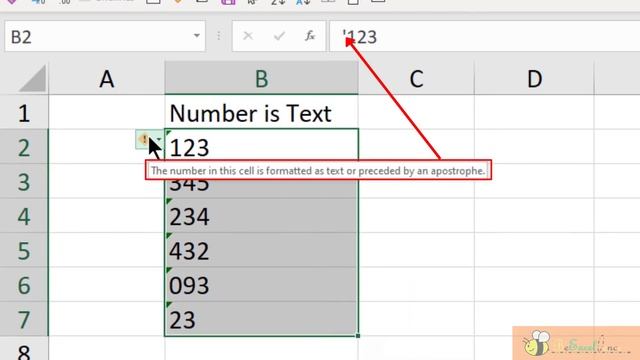Screen dimensions: 640x360
Task: Click the formula bar resize dots handle
Action: point(219,36)
